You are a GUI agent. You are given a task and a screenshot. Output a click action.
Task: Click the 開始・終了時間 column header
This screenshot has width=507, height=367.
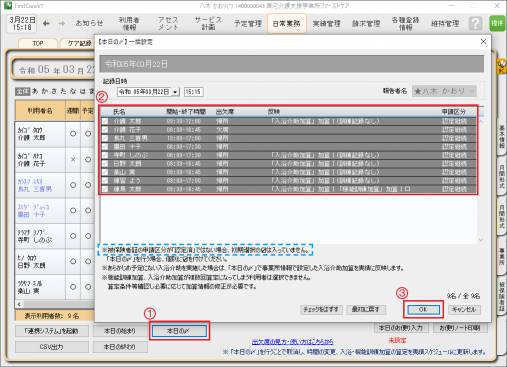(186, 112)
